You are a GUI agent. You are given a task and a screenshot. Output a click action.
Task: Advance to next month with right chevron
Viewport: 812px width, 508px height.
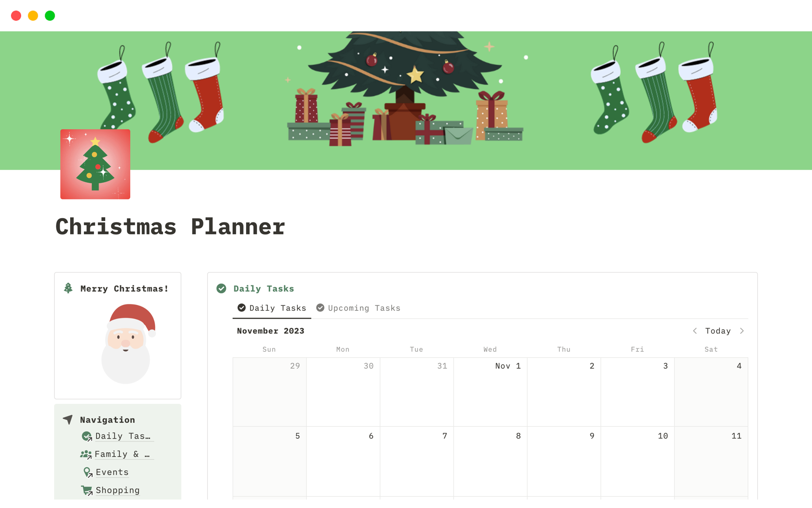742,331
